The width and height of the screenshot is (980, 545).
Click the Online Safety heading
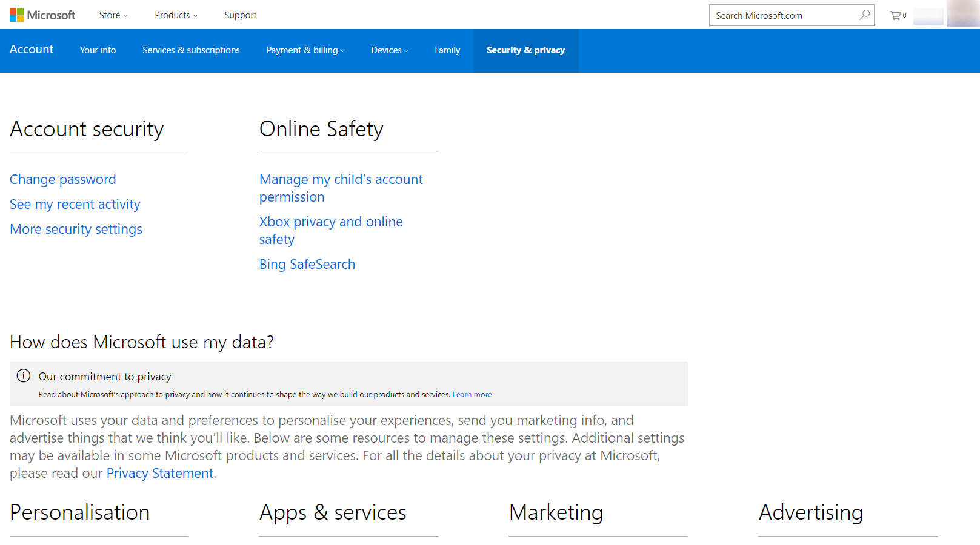[x=321, y=129]
